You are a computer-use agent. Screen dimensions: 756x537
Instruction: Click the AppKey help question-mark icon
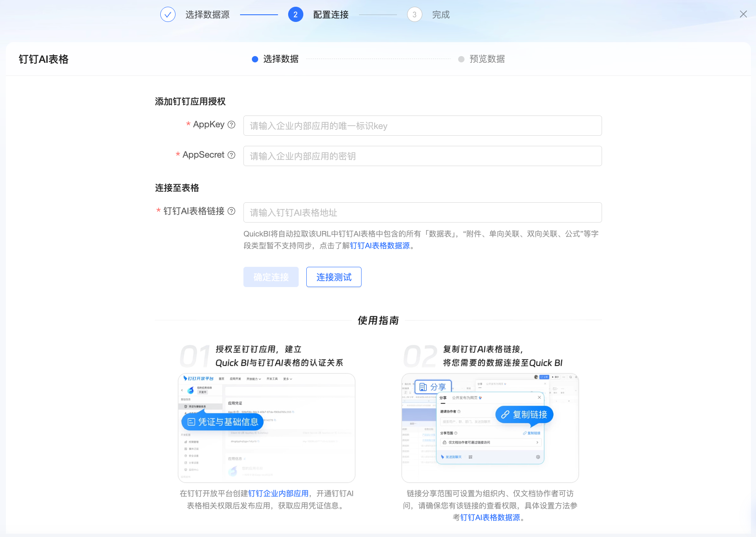click(231, 125)
